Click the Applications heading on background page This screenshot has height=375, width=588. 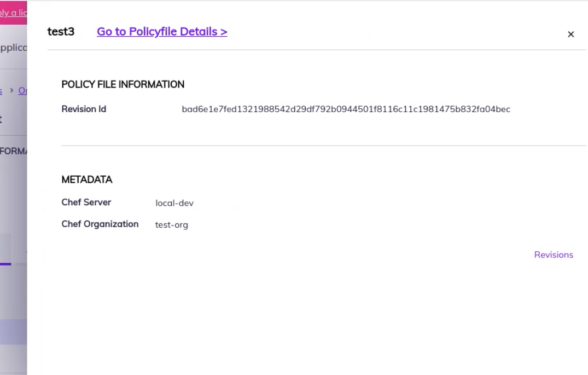click(x=13, y=48)
